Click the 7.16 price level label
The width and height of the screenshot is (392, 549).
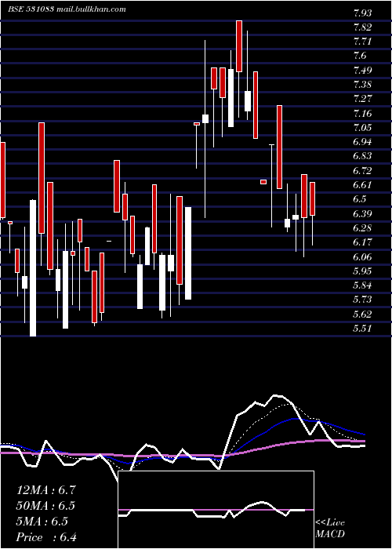click(x=362, y=114)
